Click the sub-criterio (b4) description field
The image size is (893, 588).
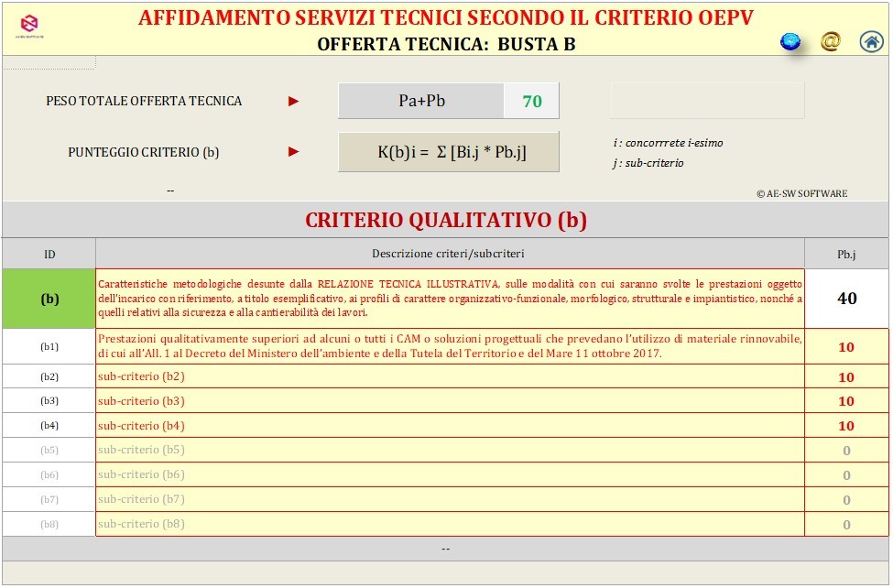tap(450, 426)
